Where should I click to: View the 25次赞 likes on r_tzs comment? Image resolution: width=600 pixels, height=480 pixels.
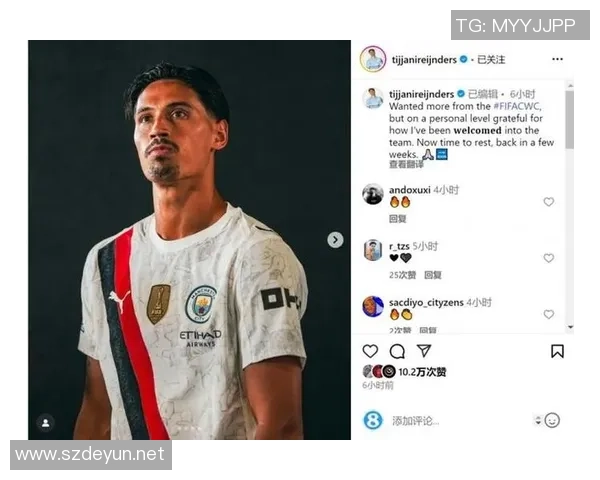402,275
